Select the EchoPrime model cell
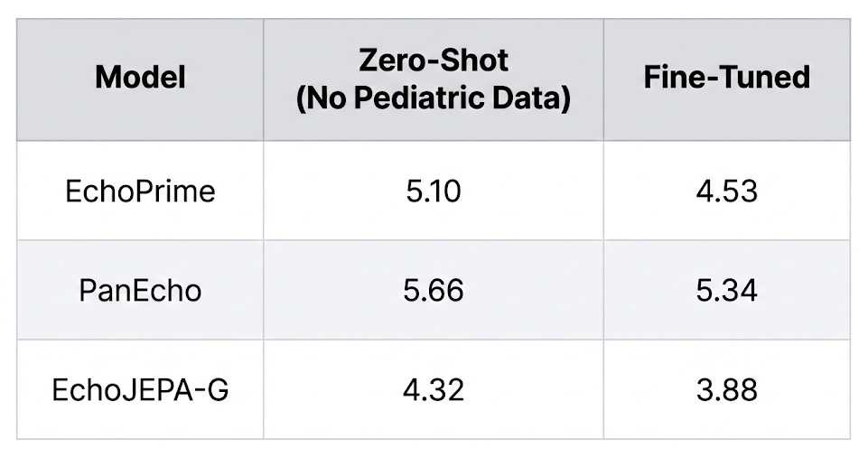This screenshot has height=457, width=868. tap(140, 191)
